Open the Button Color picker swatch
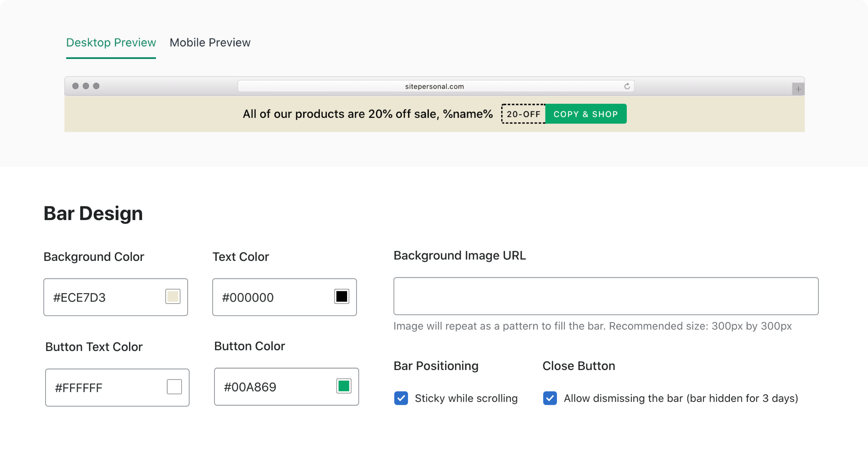This screenshot has height=451, width=868. (344, 386)
